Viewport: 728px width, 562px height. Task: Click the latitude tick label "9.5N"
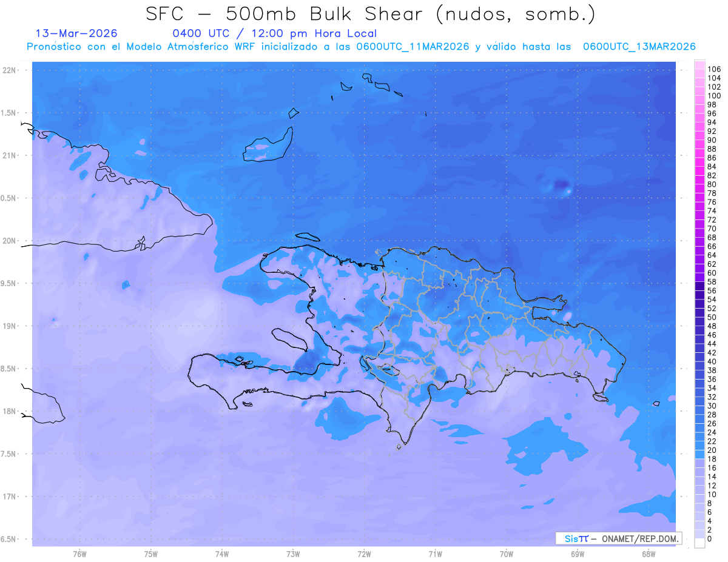9,283
